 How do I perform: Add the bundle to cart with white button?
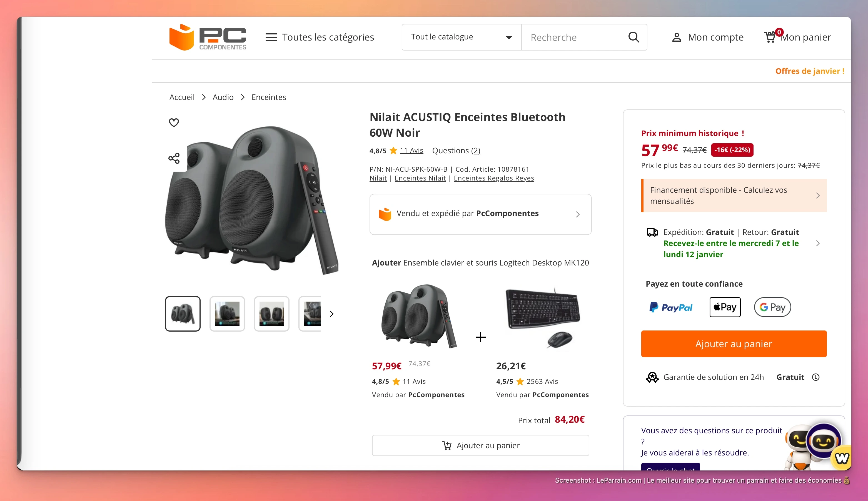pos(480,445)
